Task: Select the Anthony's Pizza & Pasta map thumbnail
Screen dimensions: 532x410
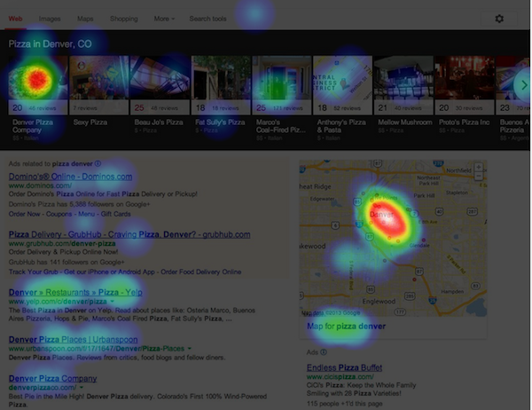Action: coord(342,78)
